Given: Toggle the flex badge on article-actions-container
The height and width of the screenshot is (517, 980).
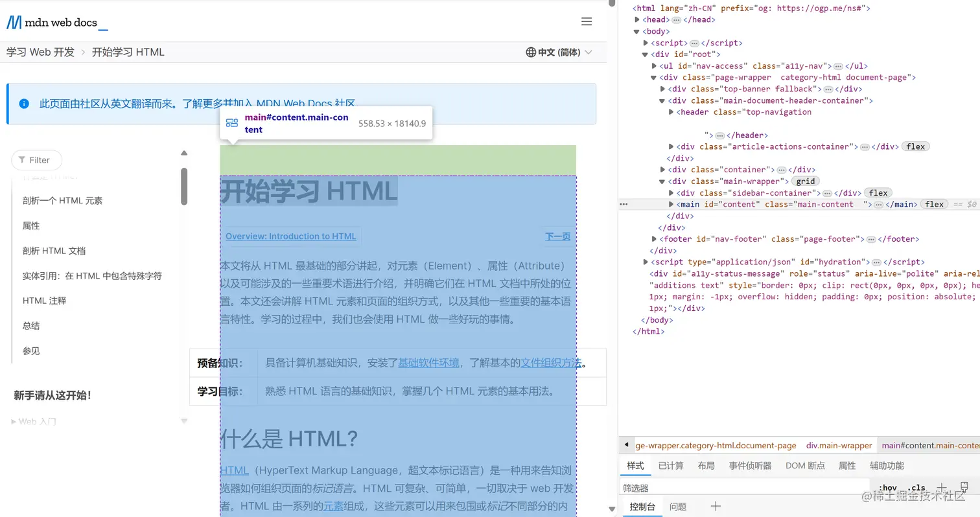Looking at the screenshot, I should [915, 146].
